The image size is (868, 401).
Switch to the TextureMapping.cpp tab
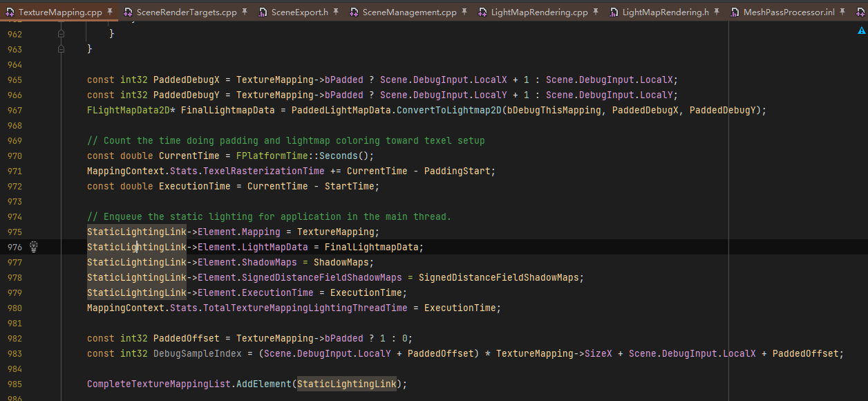[60, 12]
